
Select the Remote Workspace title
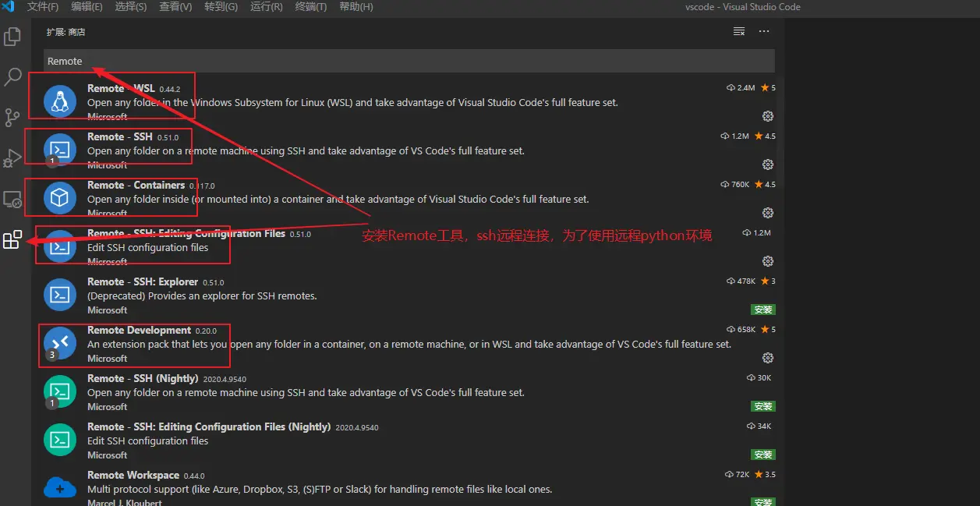click(133, 475)
